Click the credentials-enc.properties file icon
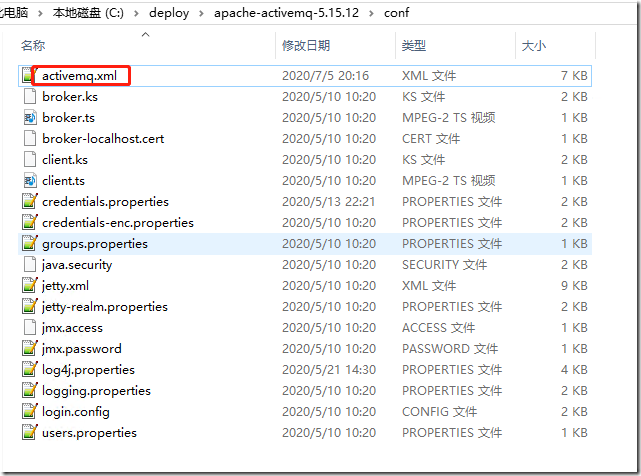The height and width of the screenshot is (476, 641). click(30, 222)
